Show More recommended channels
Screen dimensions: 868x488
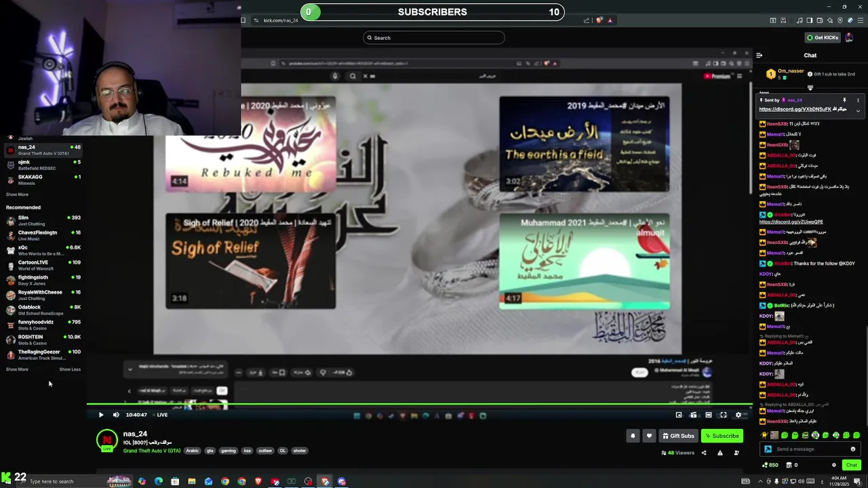point(17,369)
